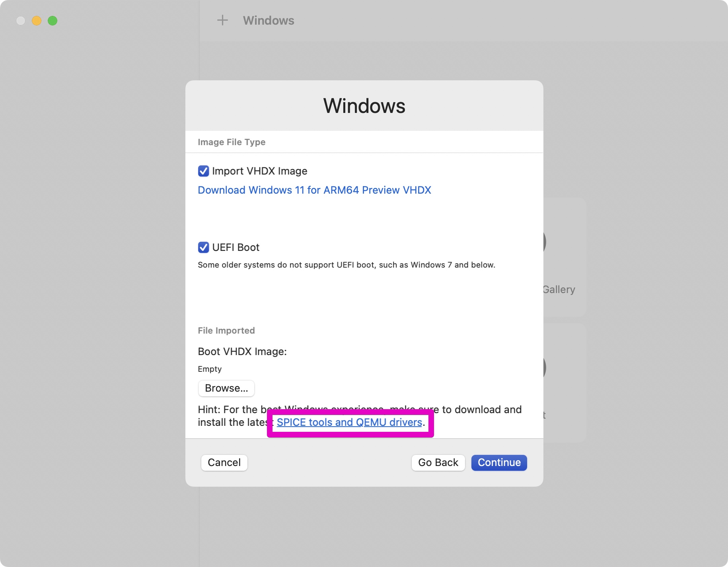Image resolution: width=728 pixels, height=567 pixels.
Task: Click the Windows title in the toolbar
Action: coord(269,20)
